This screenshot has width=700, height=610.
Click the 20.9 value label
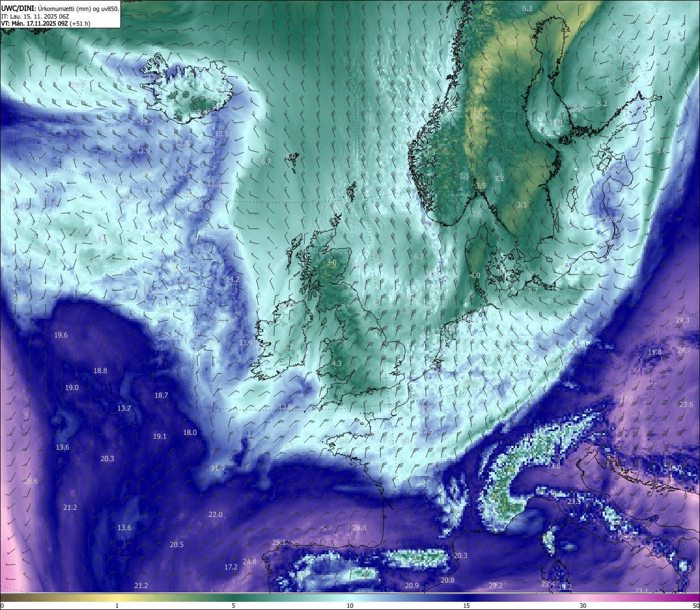(412, 585)
